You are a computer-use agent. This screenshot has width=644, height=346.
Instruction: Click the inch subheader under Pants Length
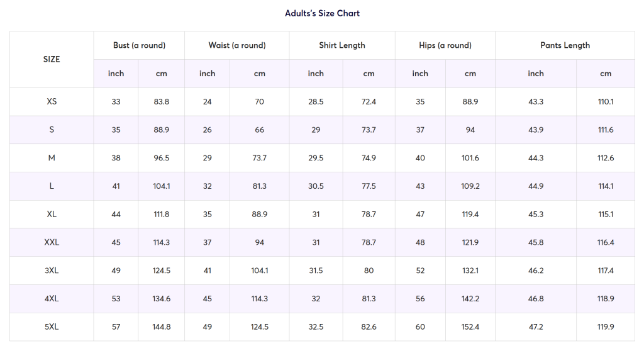click(x=536, y=74)
